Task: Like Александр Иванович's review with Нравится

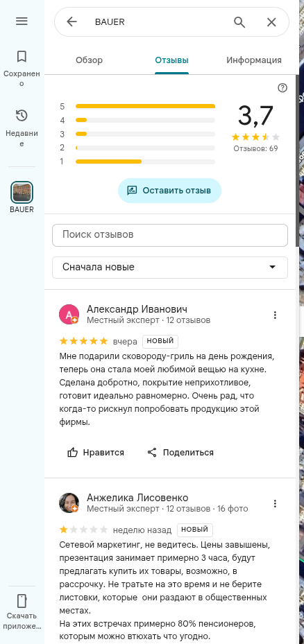Action: (x=96, y=452)
